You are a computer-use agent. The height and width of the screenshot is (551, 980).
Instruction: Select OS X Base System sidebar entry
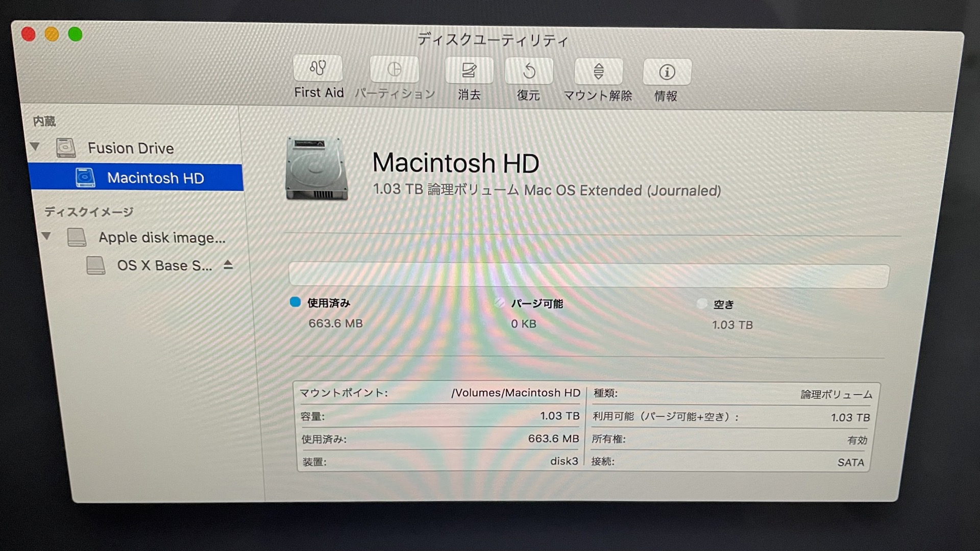pyautogui.click(x=164, y=266)
